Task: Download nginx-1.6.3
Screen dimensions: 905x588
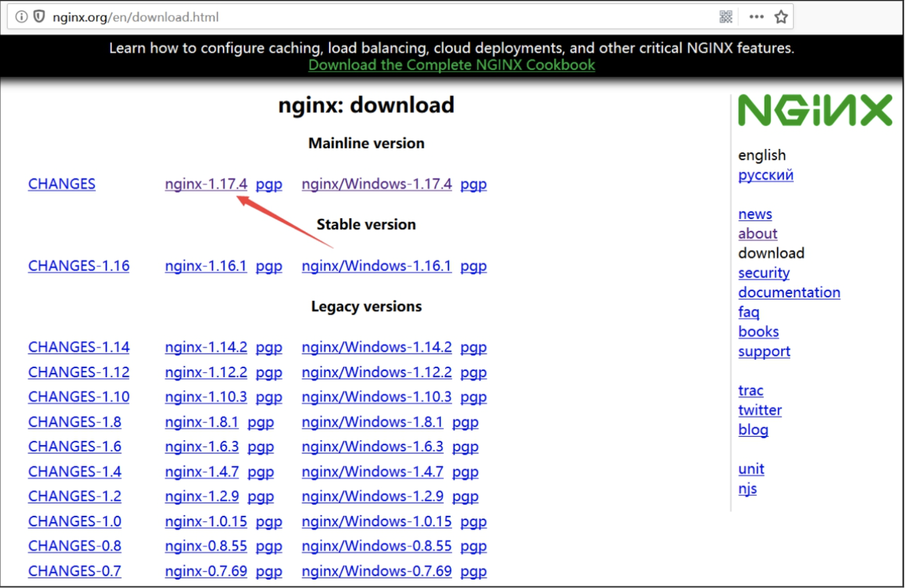Action: click(202, 447)
